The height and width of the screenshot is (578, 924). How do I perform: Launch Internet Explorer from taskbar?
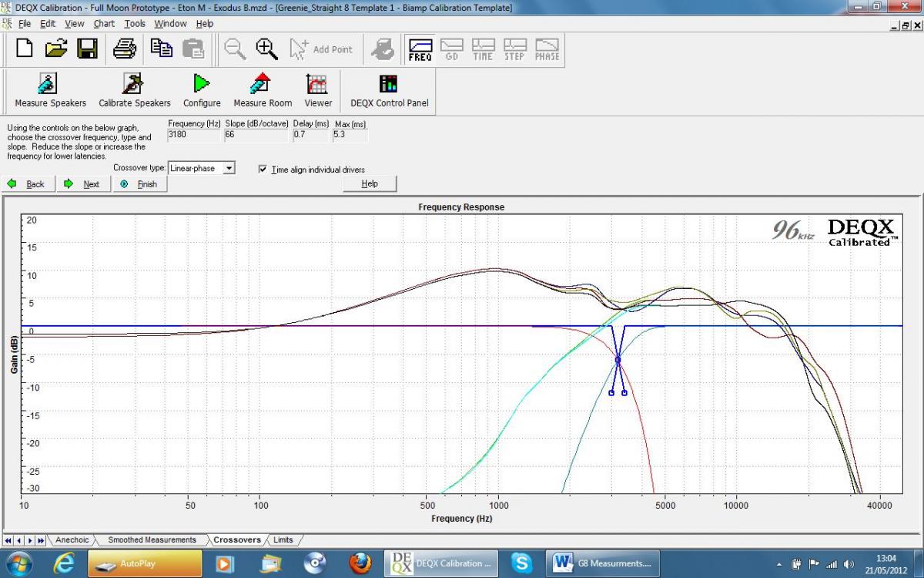pos(65,563)
